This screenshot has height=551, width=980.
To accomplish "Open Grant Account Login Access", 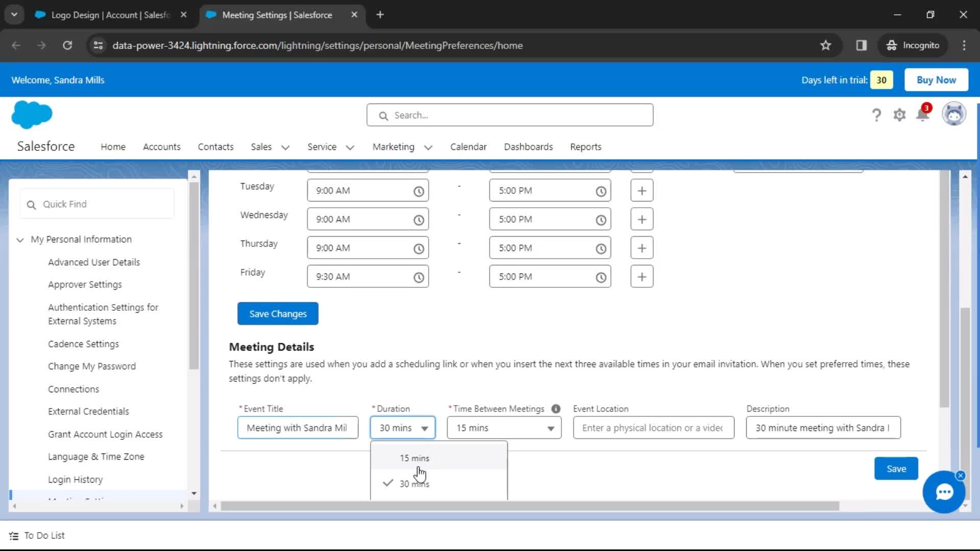I will point(105,434).
